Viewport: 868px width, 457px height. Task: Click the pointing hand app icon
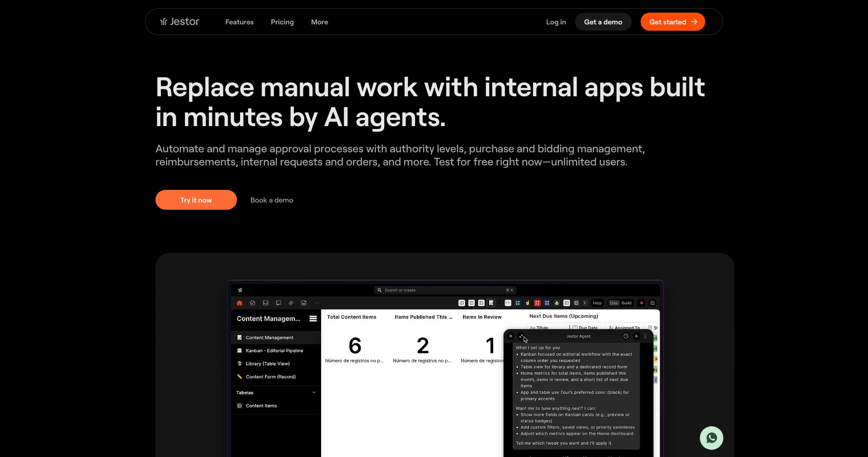528,303
